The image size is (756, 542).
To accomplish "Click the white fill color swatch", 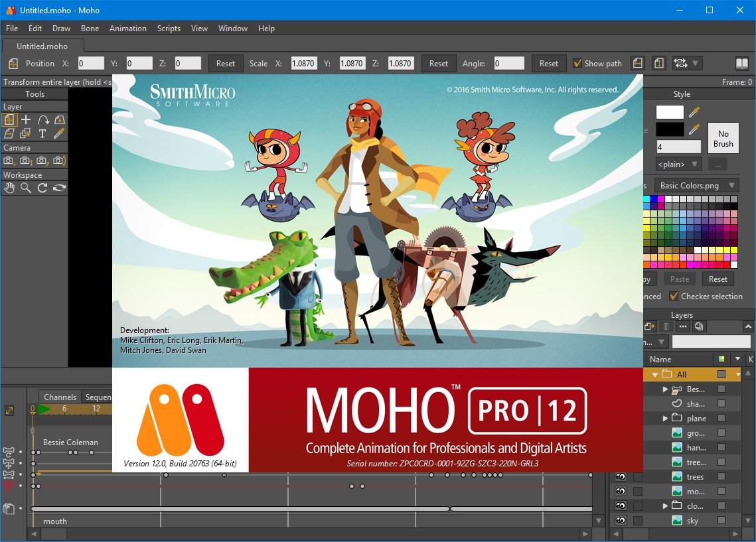I will 670,112.
